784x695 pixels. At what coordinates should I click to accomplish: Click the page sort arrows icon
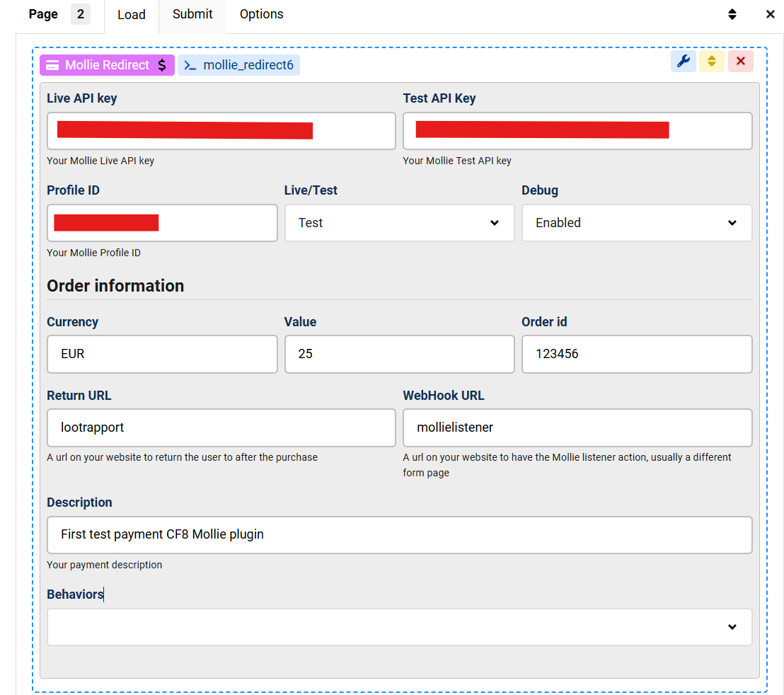point(732,14)
